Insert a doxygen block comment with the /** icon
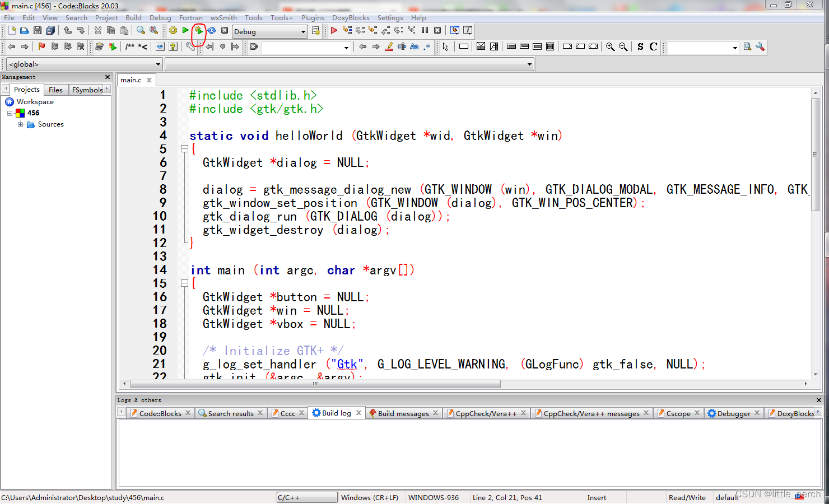Image resolution: width=829 pixels, height=504 pixels. [130, 47]
